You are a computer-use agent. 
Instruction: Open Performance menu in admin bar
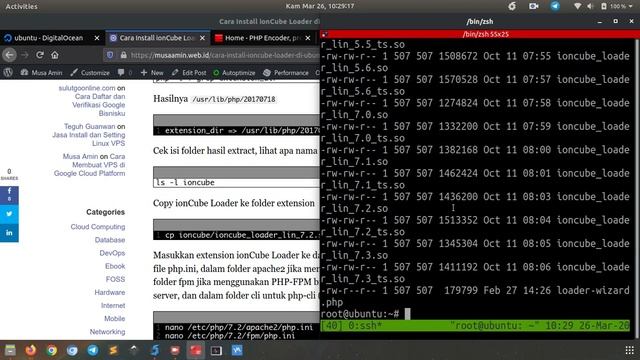pyautogui.click(x=286, y=73)
